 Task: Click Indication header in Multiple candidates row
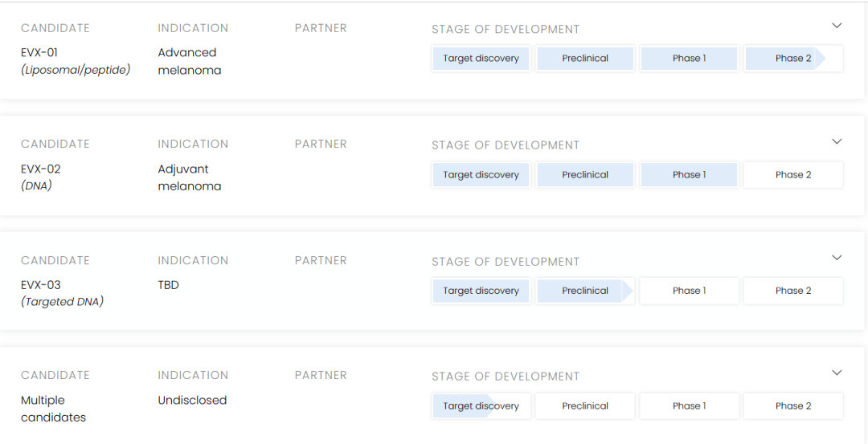(193, 375)
